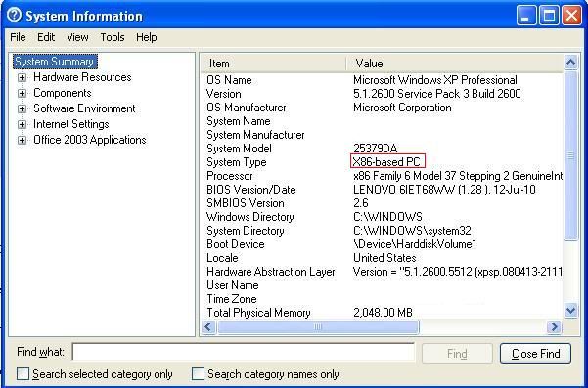
Task: Open the Edit menu
Action: [x=46, y=37]
